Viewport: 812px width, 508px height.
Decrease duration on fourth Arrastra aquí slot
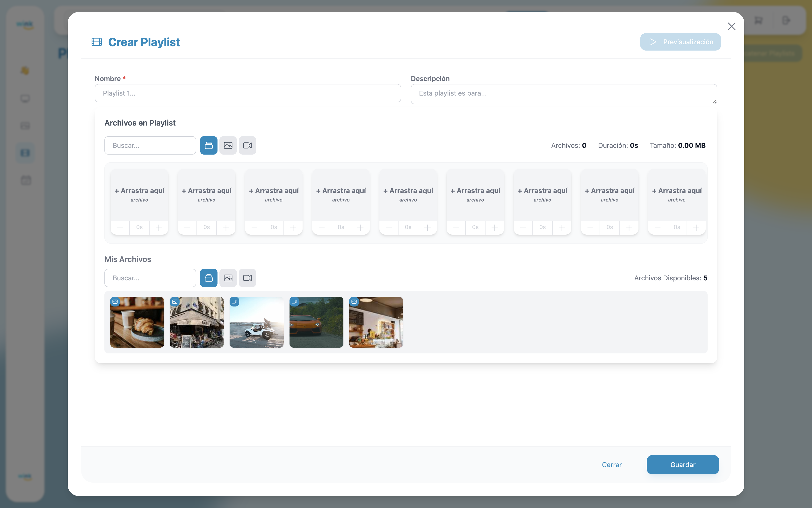(x=321, y=228)
